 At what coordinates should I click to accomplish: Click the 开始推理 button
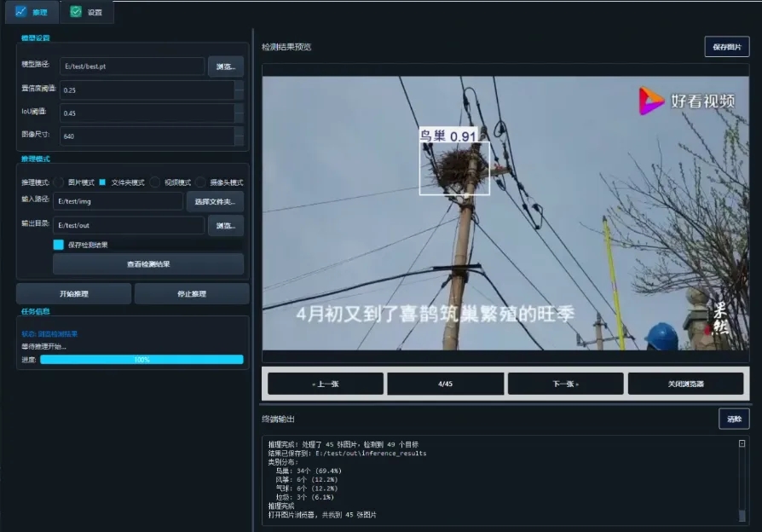pos(74,294)
